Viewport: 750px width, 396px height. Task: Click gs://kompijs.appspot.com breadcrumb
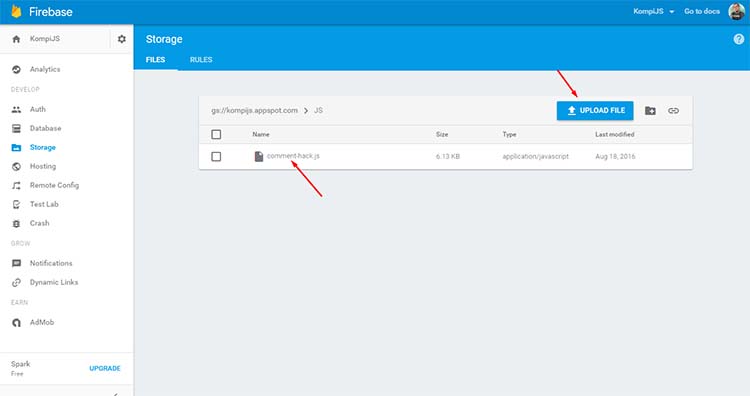click(x=254, y=110)
